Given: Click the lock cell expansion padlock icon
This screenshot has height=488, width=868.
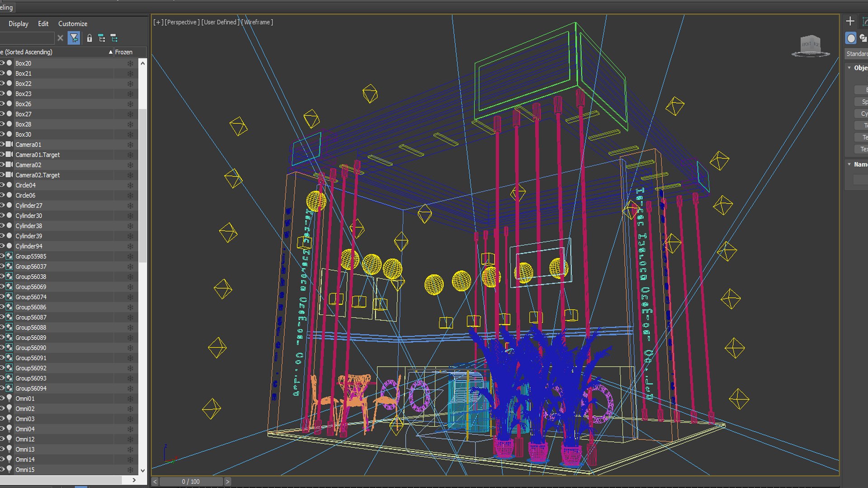Looking at the screenshot, I should click(x=90, y=38).
